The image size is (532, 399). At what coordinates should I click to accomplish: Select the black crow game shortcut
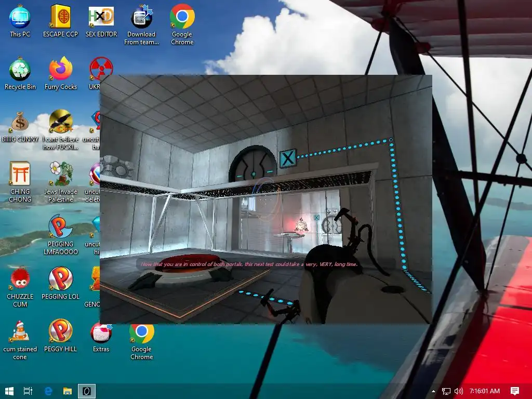(x=60, y=129)
